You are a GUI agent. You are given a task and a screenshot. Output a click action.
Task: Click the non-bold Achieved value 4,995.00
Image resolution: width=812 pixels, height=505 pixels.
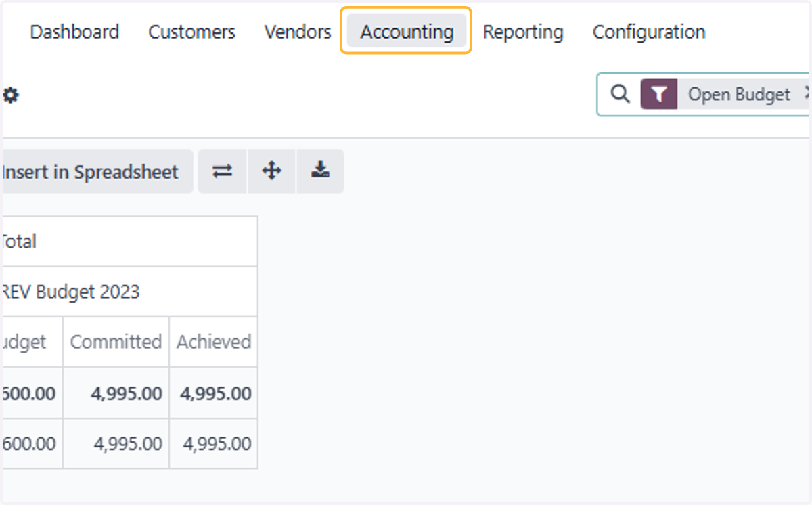[214, 443]
